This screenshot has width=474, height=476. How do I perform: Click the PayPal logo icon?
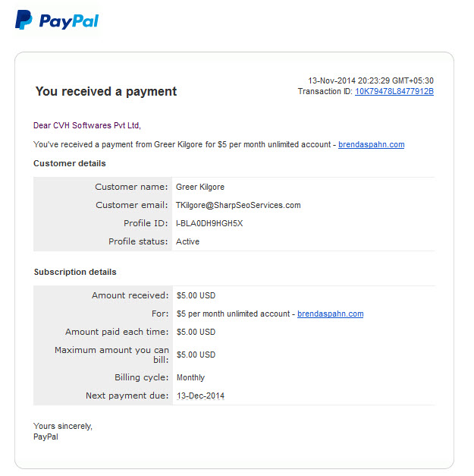coord(24,20)
